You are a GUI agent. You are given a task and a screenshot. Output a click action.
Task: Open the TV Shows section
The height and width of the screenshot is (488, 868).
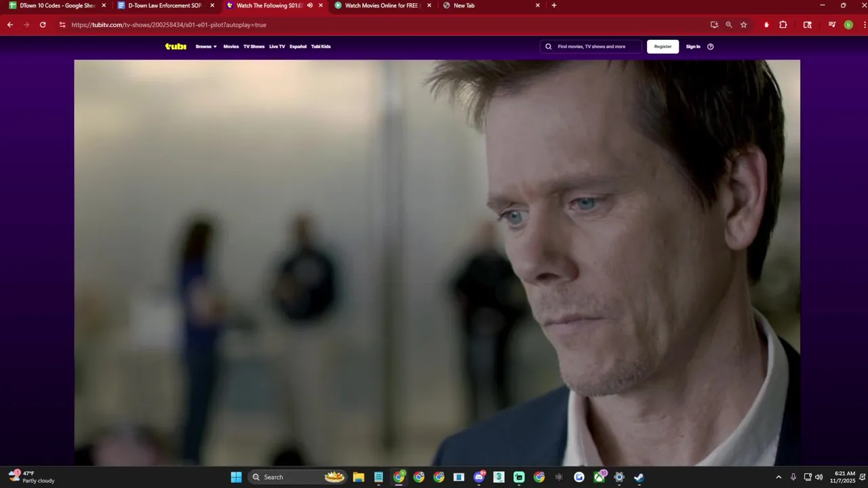[254, 47]
